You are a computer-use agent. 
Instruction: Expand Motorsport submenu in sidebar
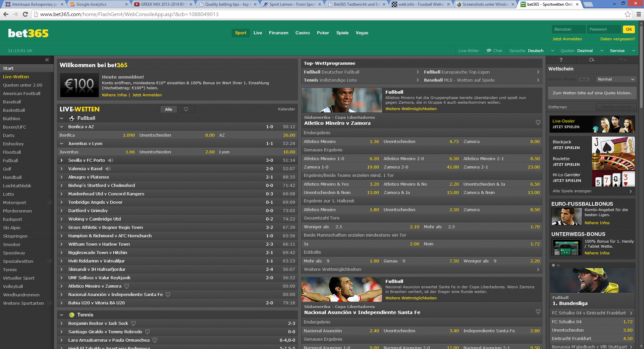pyautogui.click(x=50, y=202)
